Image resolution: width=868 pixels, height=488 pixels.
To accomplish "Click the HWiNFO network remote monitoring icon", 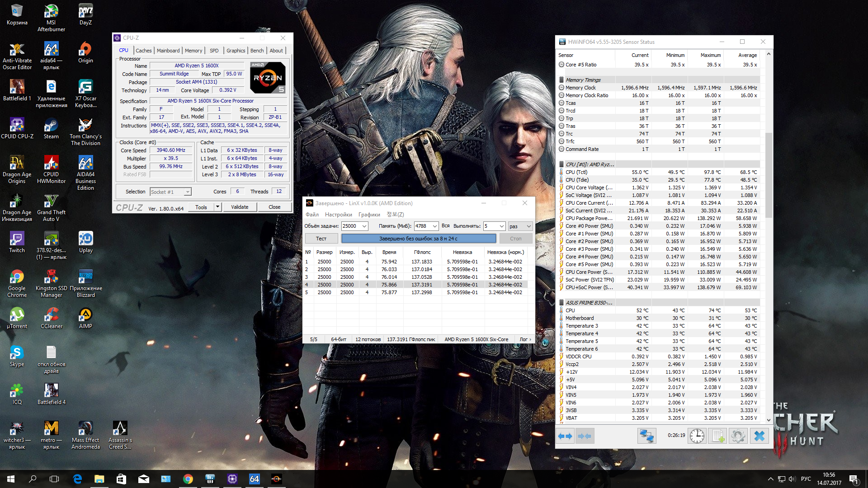I will click(646, 436).
